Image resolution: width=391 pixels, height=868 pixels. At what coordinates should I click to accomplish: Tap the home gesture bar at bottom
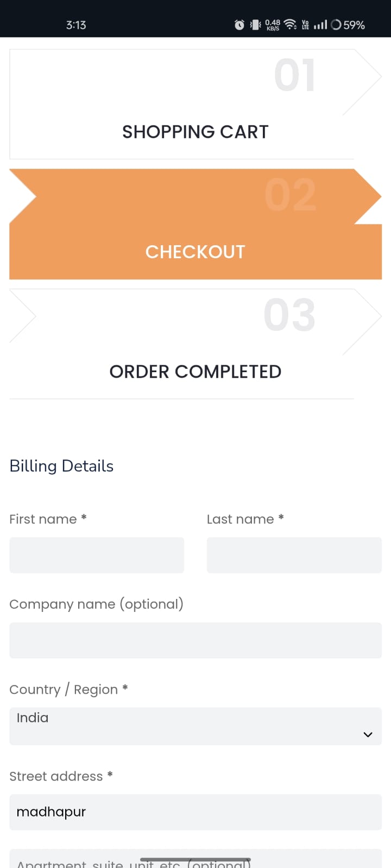pos(195,859)
